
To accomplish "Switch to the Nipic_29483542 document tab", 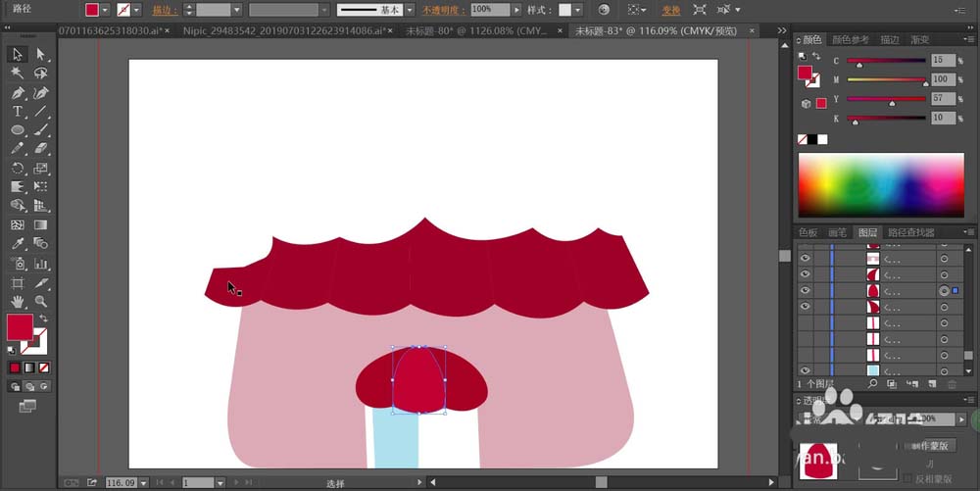I will pyautogui.click(x=284, y=30).
